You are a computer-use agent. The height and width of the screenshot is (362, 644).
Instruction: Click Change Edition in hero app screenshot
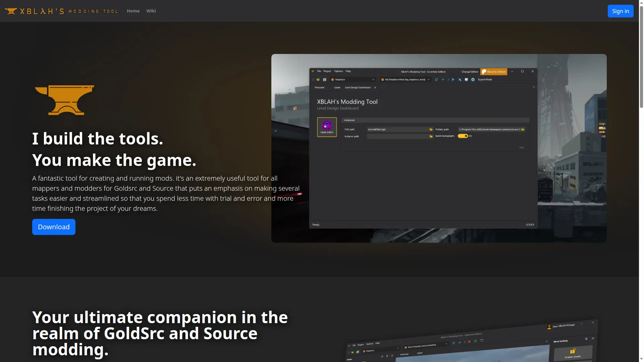(470, 72)
